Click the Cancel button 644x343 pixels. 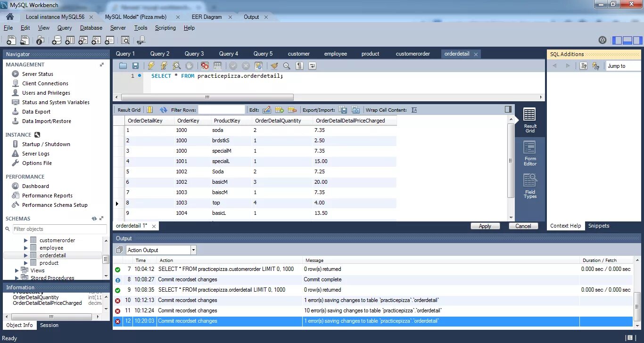coord(523,226)
